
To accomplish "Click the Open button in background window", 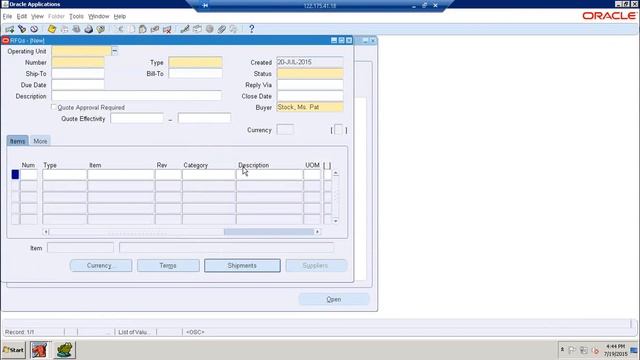I will click(x=333, y=299).
